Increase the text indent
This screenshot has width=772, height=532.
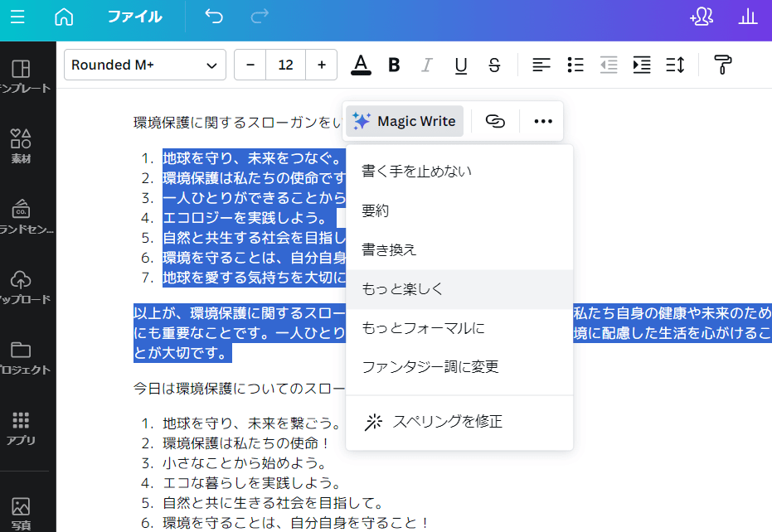tap(642, 65)
